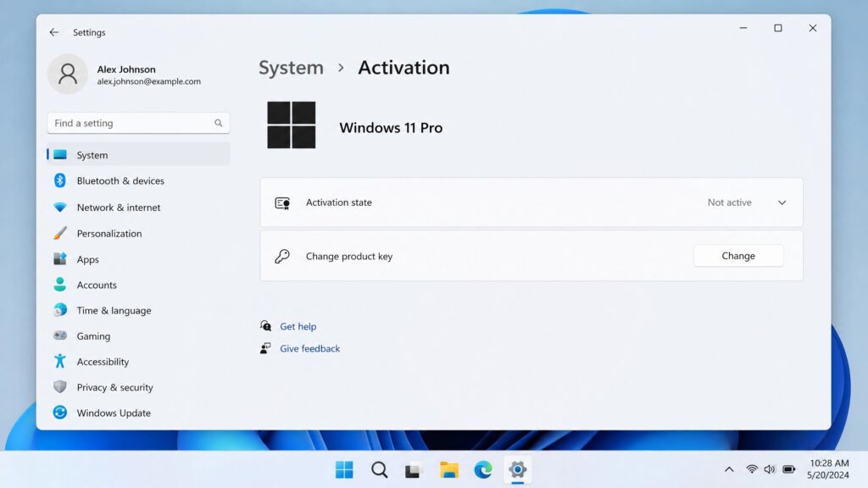
Task: Click the Get help headset icon
Action: 265,326
